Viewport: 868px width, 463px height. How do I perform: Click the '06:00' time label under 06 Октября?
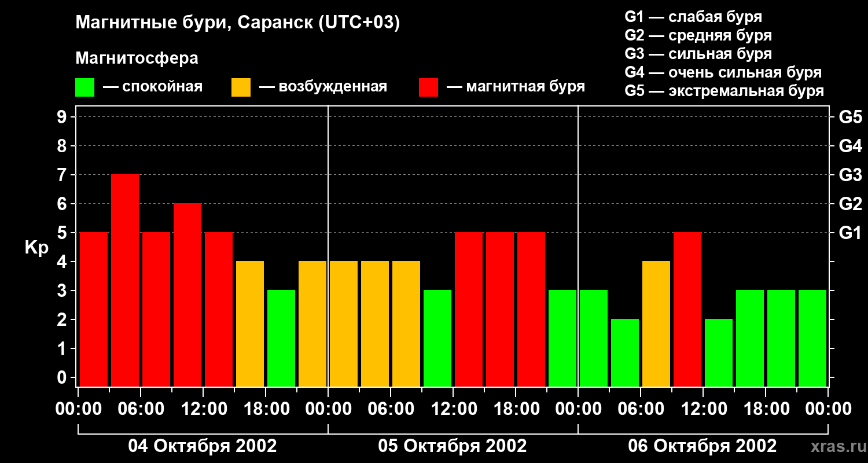tap(640, 409)
